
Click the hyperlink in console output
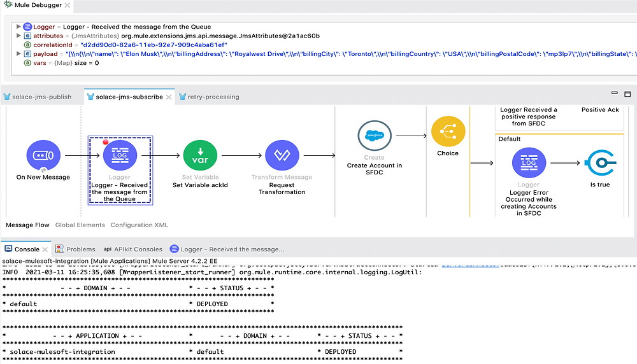click(471, 265)
